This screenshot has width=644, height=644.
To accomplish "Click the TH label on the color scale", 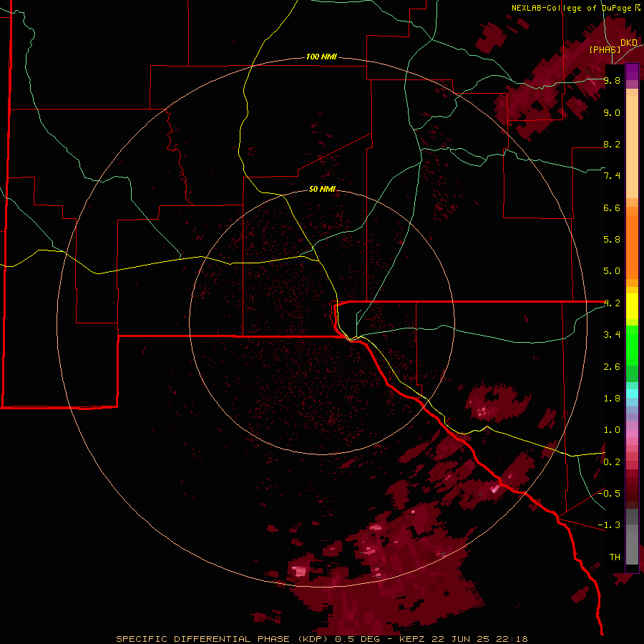I will click(615, 557).
